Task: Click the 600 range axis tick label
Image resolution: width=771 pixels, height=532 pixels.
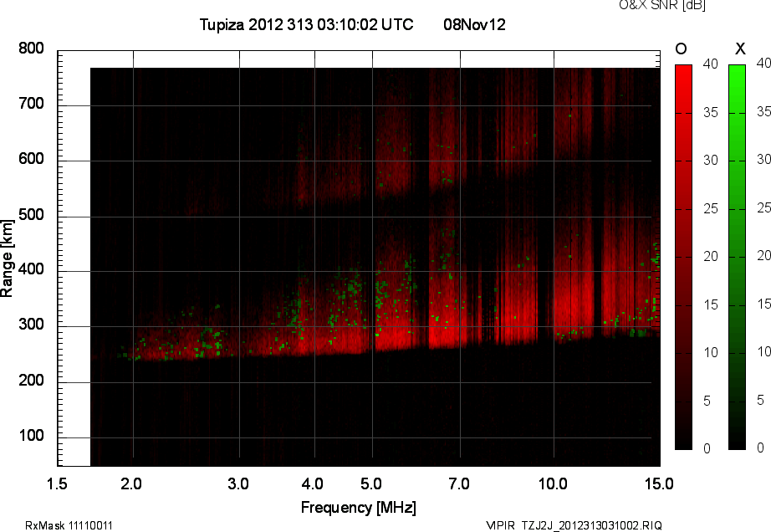Action: coord(31,159)
